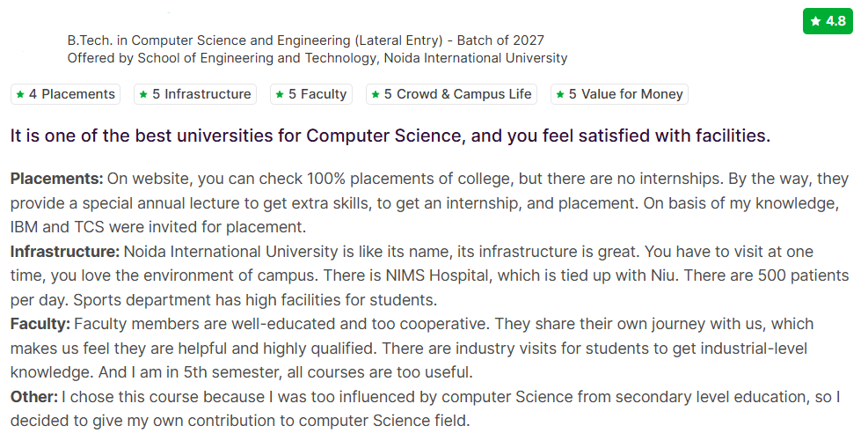Select the Crowd & Campus Life chip text
The image size is (868, 433).
coord(457,94)
